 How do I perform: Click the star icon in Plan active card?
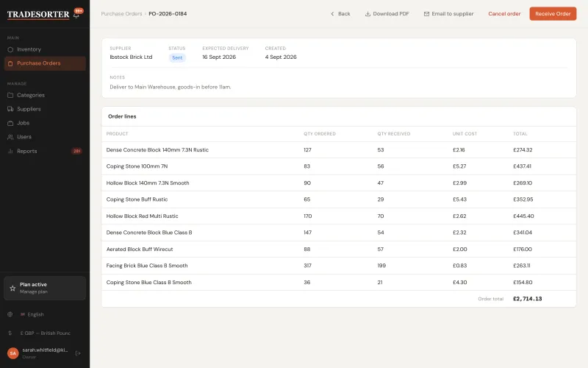(12, 288)
